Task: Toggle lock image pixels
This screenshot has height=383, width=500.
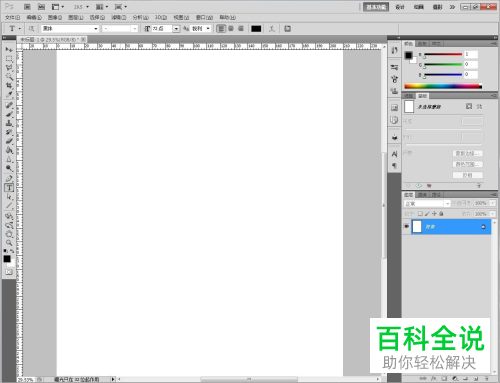Action: 427,214
